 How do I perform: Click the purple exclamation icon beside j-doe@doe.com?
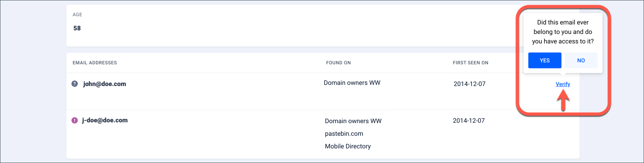point(75,120)
